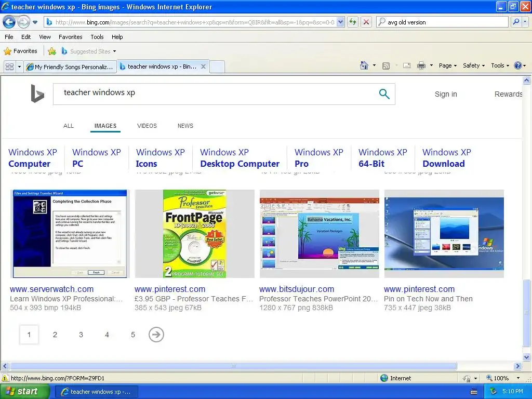The height and width of the screenshot is (399, 532).
Task: Open the Professor Teaches FrontPage thumbnail
Action: (x=194, y=234)
